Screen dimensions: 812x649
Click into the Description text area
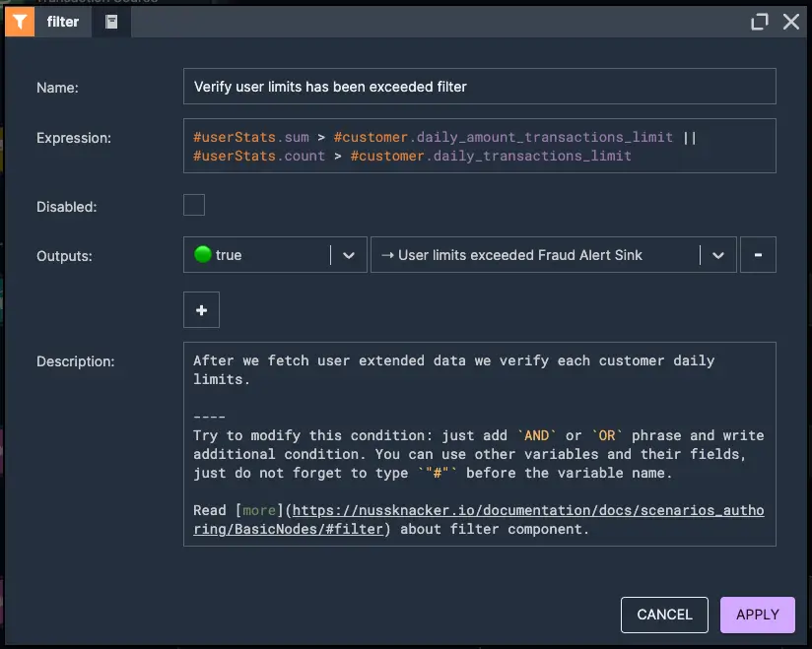point(479,444)
